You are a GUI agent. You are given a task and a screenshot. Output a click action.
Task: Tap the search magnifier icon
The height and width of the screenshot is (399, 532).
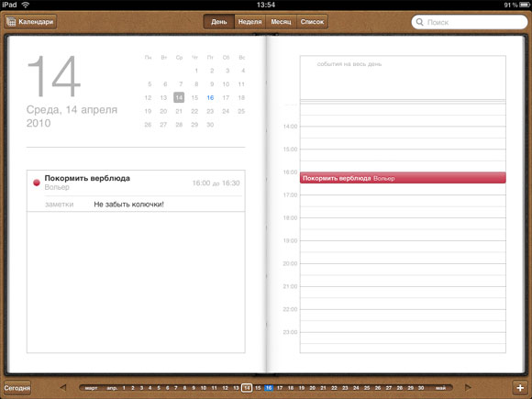420,22
